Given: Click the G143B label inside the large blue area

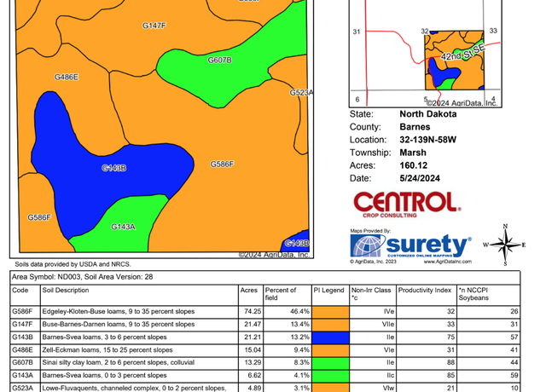Looking at the screenshot, I should 113,168.
